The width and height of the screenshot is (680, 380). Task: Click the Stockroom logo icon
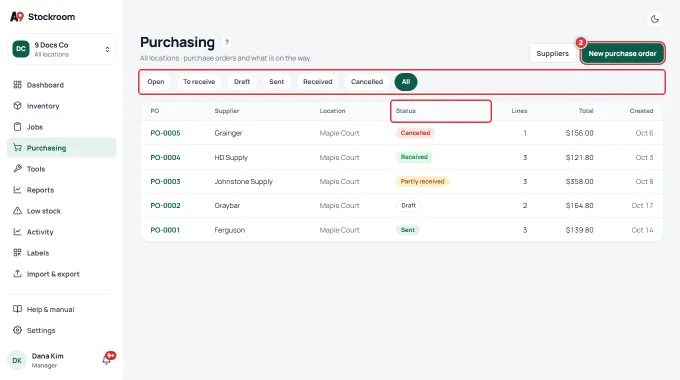click(17, 16)
